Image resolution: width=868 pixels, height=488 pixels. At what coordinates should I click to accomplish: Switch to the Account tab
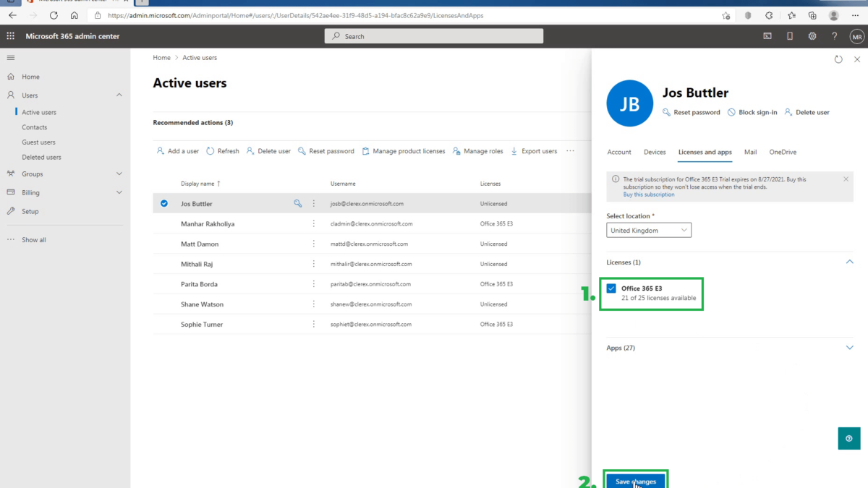pos(619,153)
